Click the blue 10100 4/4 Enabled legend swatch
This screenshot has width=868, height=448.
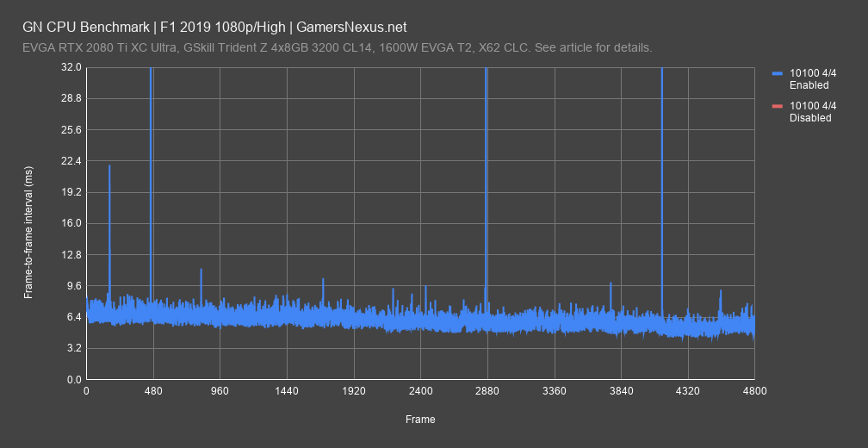[x=778, y=72]
